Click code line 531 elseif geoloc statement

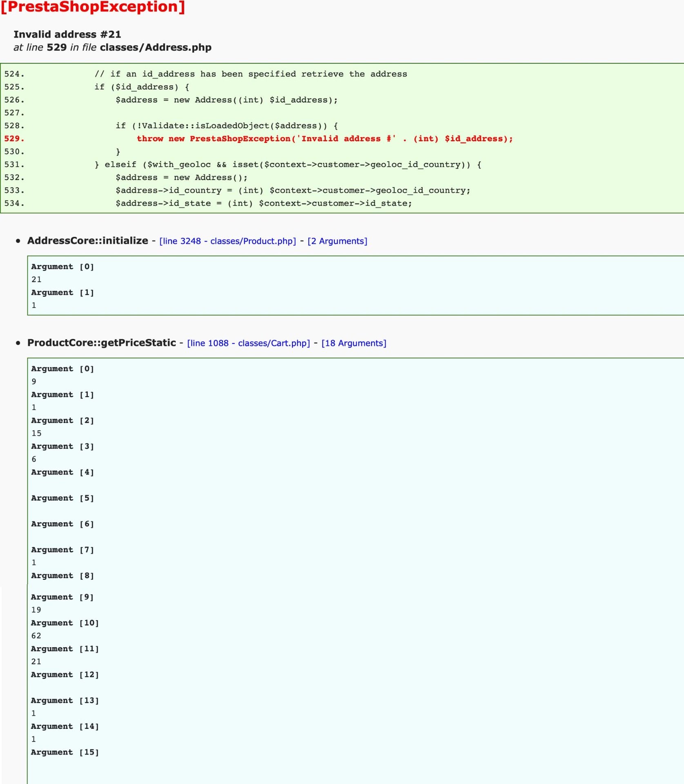pyautogui.click(x=288, y=165)
